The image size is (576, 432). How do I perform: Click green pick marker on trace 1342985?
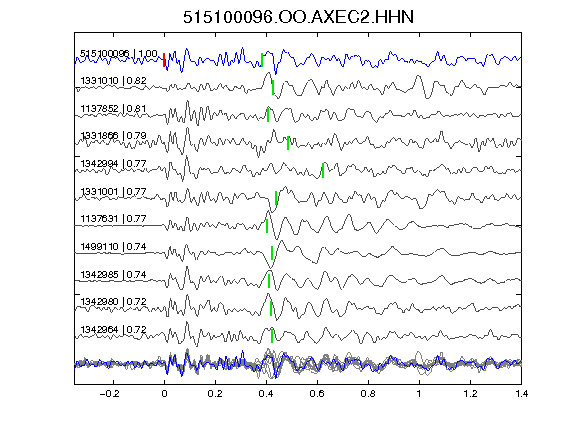[x=269, y=281]
